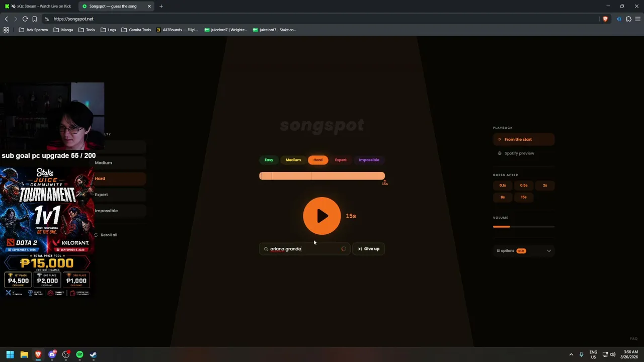
Task: Click the magnifier icon in the guess box
Action: coord(266,249)
